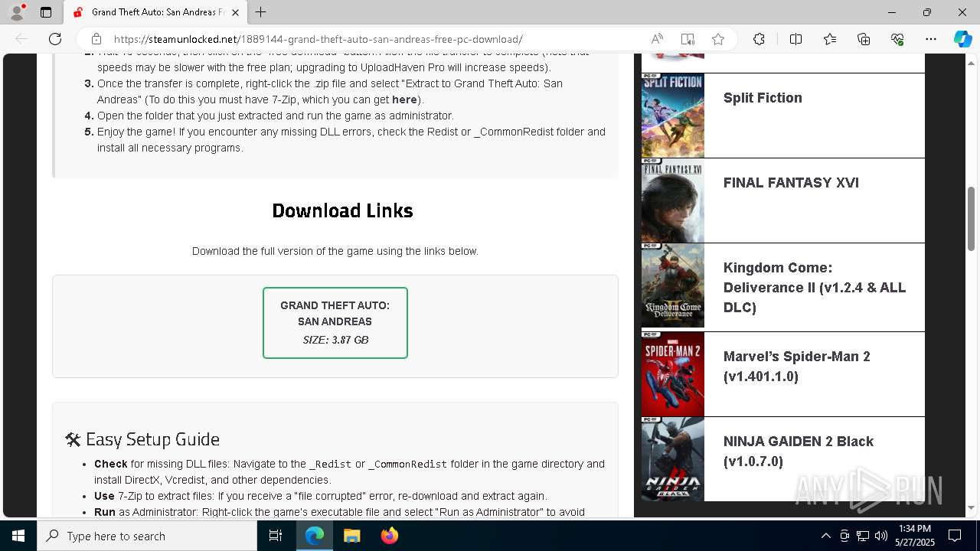This screenshot has height=551, width=980.
Task: Open File Explorer from taskbar
Action: (351, 536)
